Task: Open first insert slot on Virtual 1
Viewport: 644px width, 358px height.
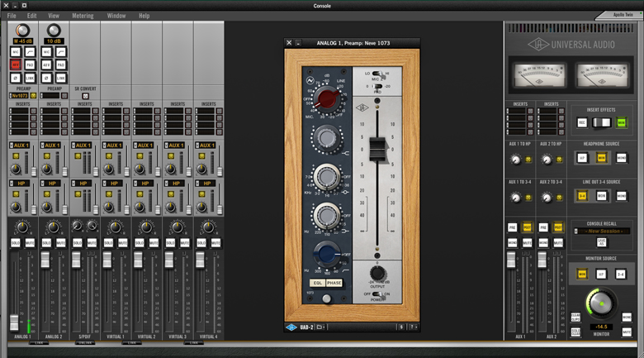Action: click(x=112, y=111)
